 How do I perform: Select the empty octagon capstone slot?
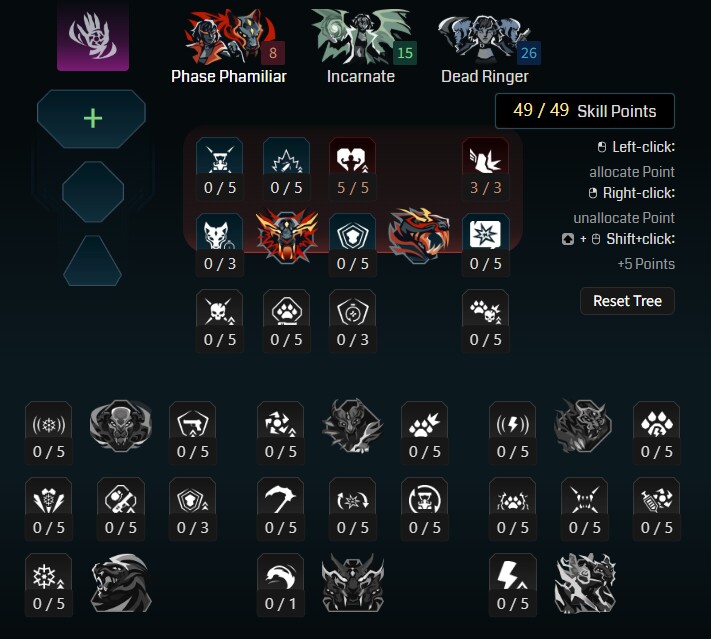93,192
